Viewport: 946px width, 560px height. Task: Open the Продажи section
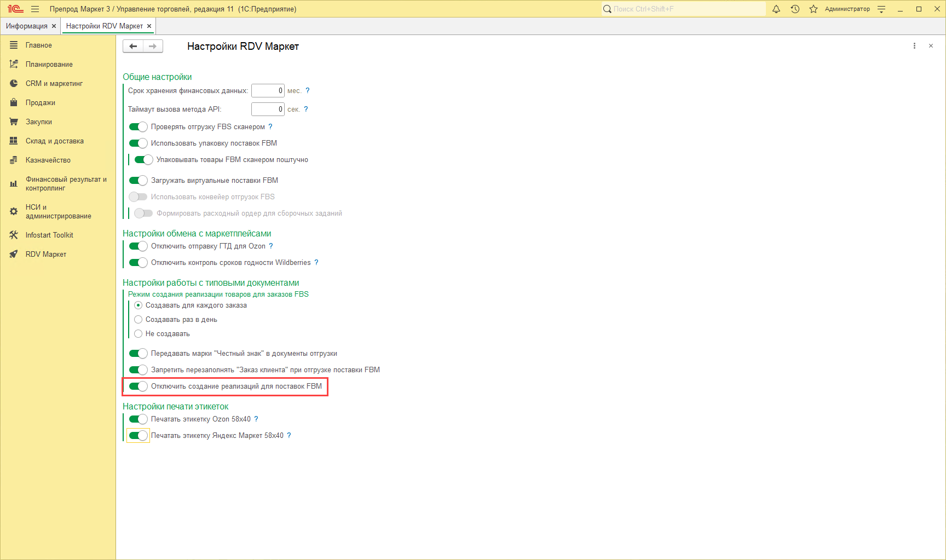58,102
